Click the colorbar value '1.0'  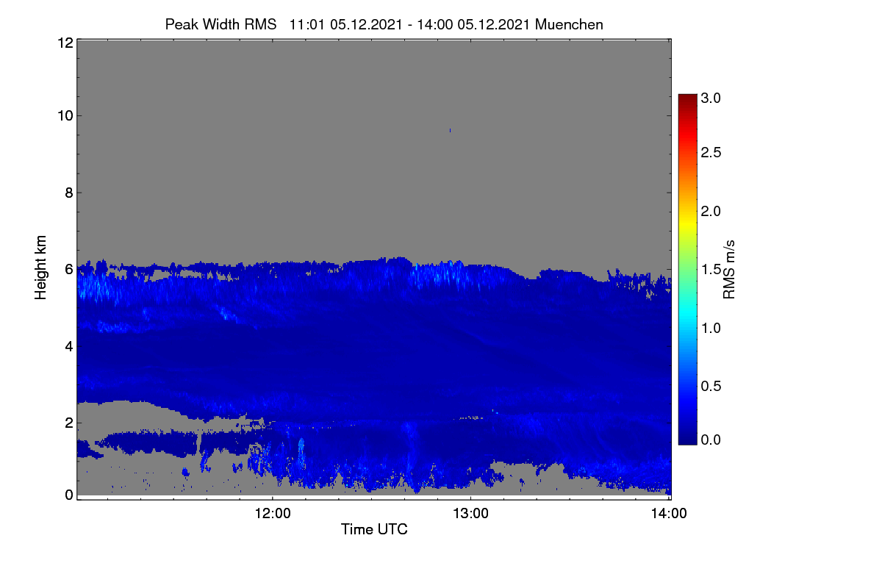(x=711, y=328)
